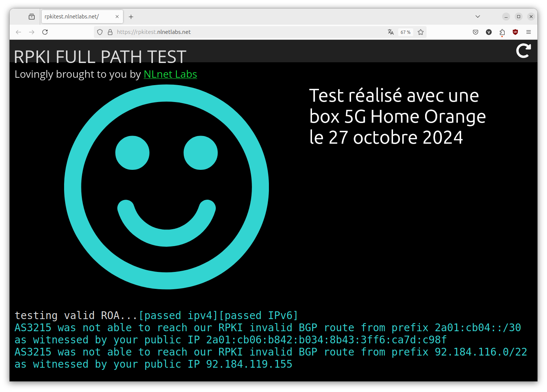The image size is (547, 392).
Task: Click the IPv6 prefix 2a01:cb04::/30 text
Action: [x=478, y=328]
